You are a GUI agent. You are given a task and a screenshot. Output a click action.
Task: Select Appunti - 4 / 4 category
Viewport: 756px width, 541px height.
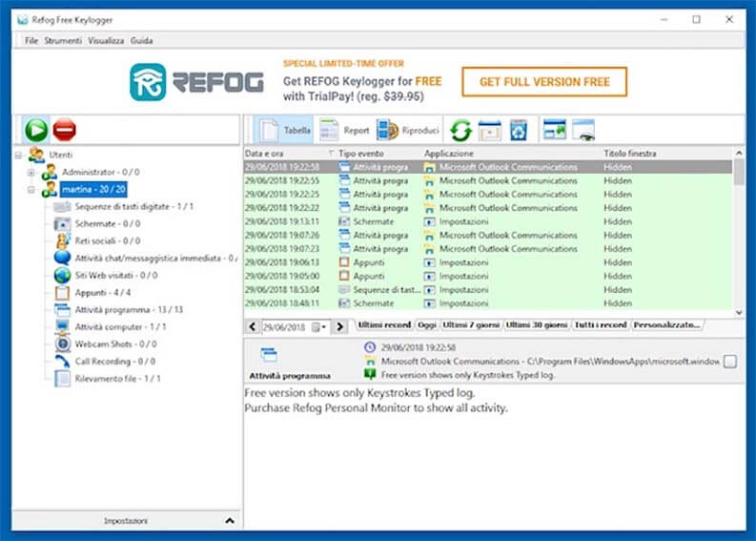[103, 293]
